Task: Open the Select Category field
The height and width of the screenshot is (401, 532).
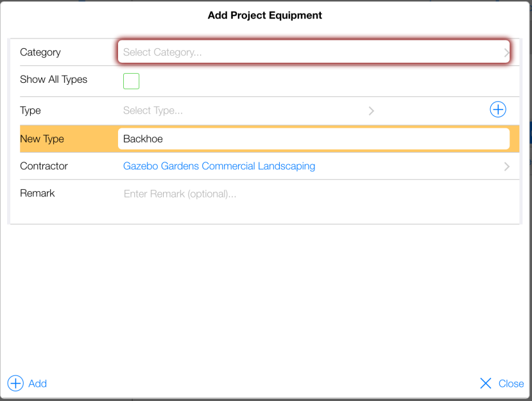Action: 308,52
